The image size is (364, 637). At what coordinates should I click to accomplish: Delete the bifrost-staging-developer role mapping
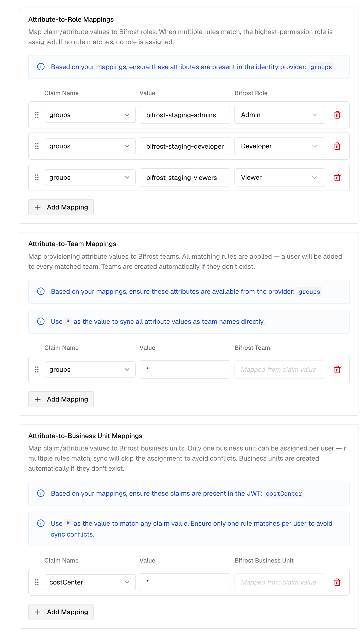(x=337, y=146)
